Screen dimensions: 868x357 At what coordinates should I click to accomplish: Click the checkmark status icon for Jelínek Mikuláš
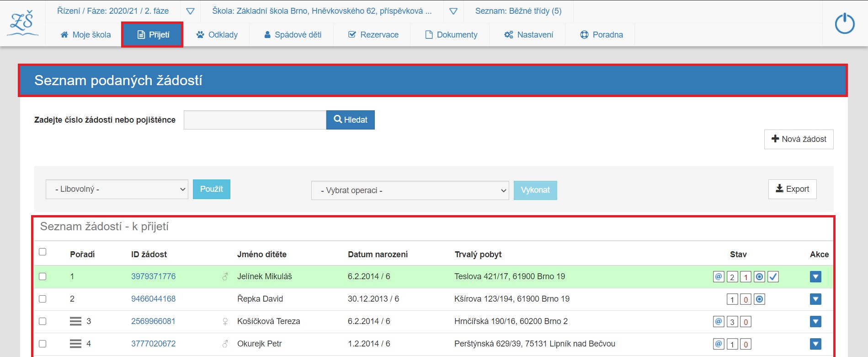click(773, 276)
